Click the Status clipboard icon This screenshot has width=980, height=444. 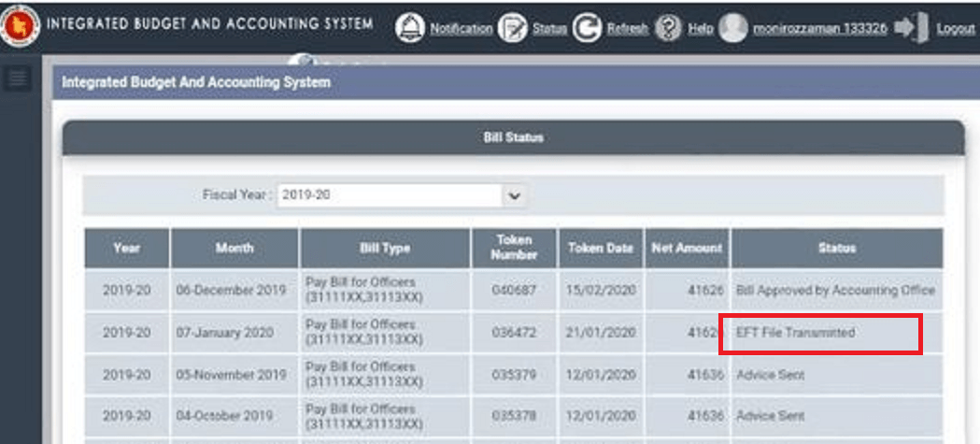[x=512, y=28]
